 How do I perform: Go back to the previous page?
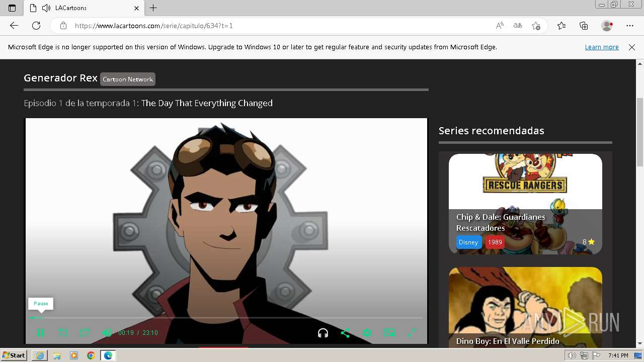point(14,26)
